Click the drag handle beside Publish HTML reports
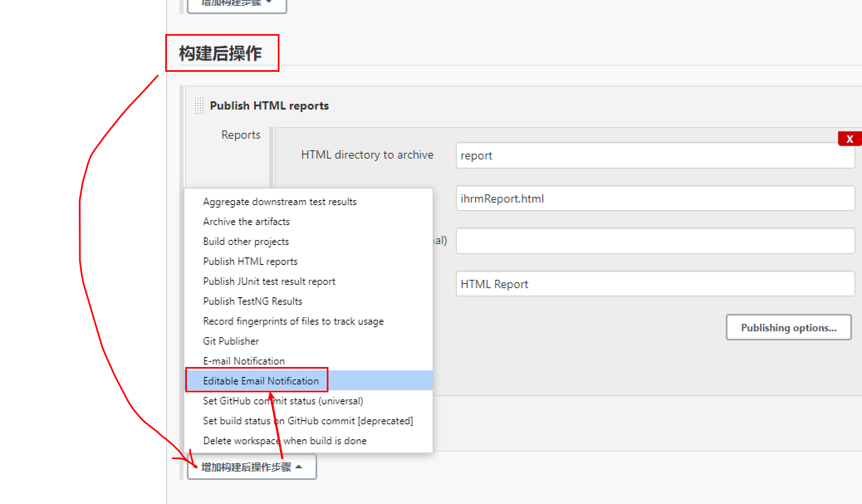862x504 pixels. 199,105
